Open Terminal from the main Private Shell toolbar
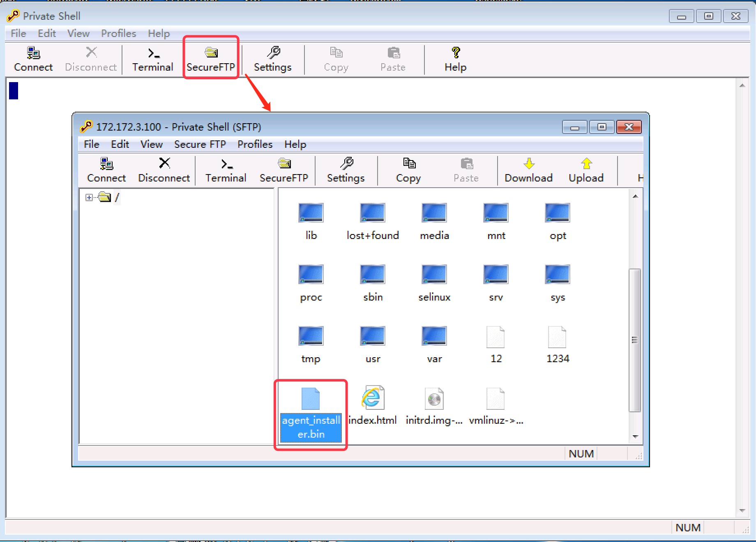 click(153, 60)
